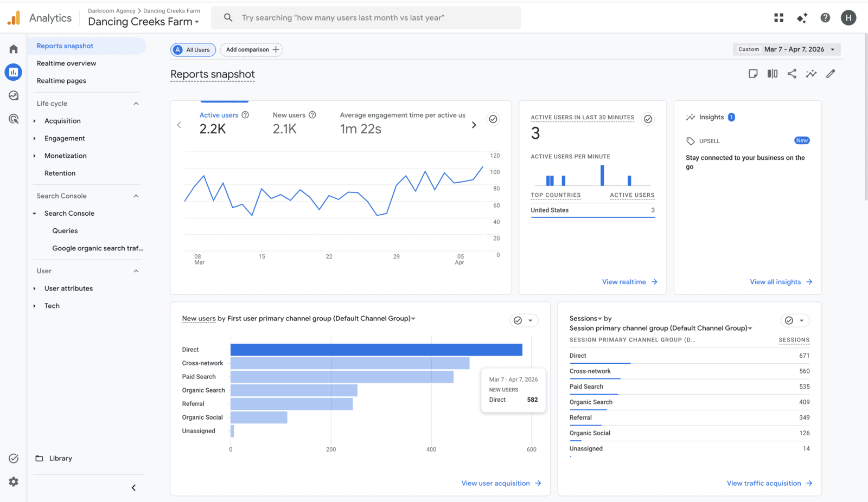Open the Home icon in left rail
This screenshot has height=502, width=868.
[x=14, y=49]
